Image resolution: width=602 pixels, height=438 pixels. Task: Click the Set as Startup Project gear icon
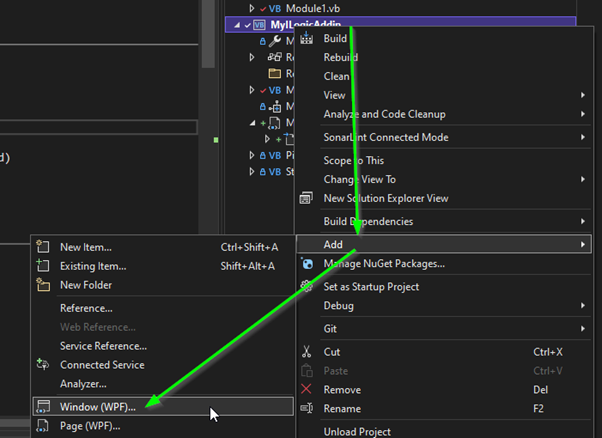click(307, 287)
